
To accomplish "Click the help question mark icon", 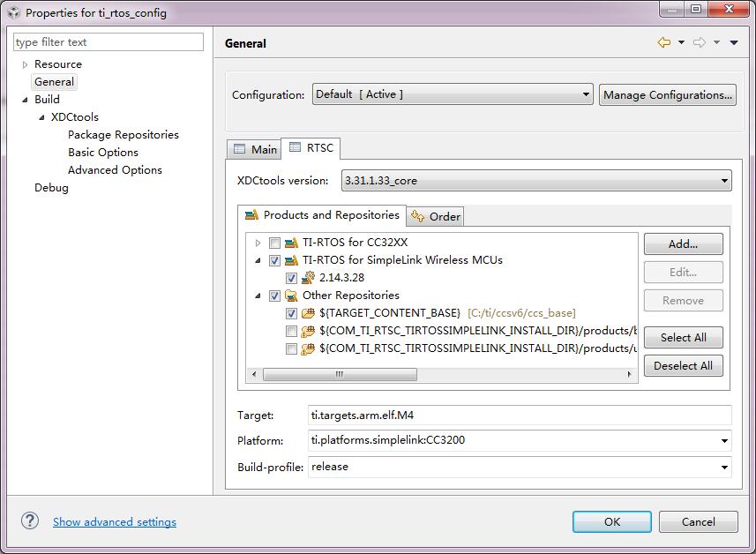I will (x=30, y=521).
